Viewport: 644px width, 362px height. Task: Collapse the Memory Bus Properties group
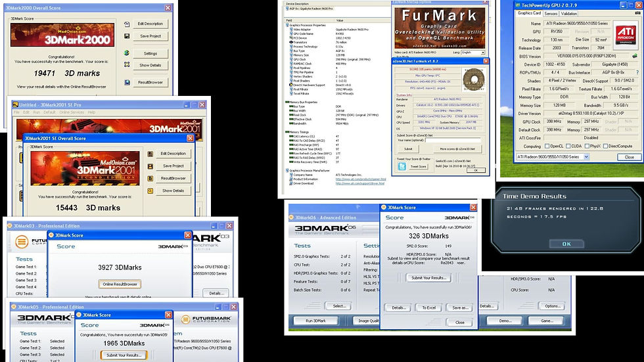click(x=287, y=102)
